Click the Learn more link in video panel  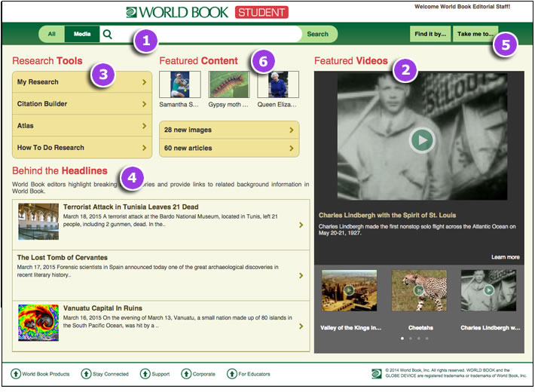[506, 257]
